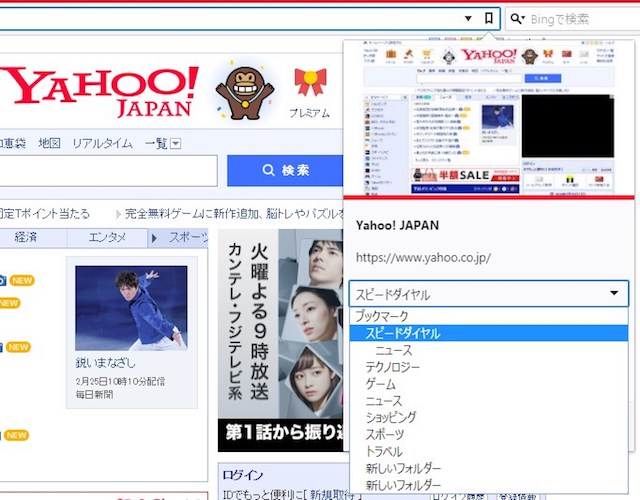
Task: Select highlighted スピードダイヤル folder option
Action: tap(489, 333)
